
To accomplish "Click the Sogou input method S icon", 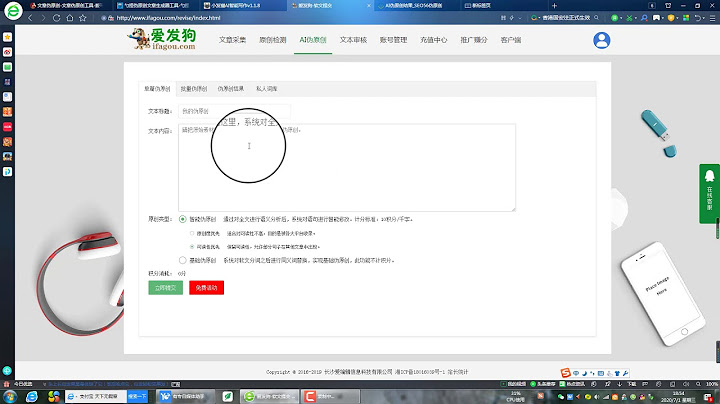I will point(566,373).
